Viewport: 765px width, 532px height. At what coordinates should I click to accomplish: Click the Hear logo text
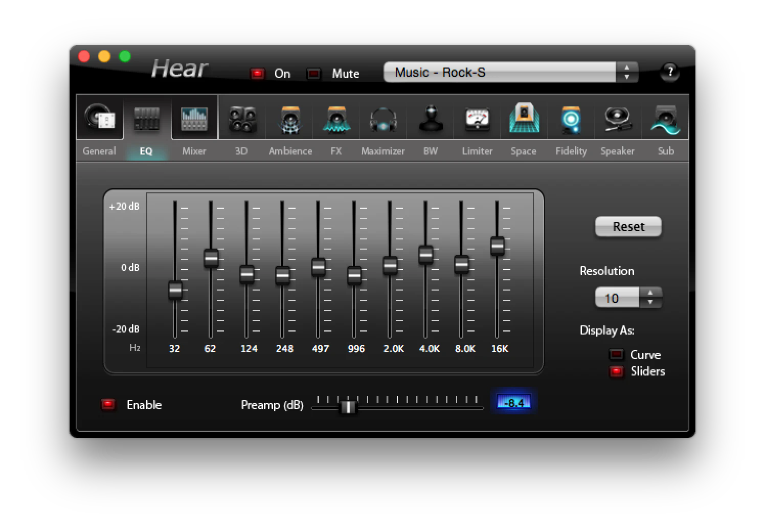pos(179,69)
